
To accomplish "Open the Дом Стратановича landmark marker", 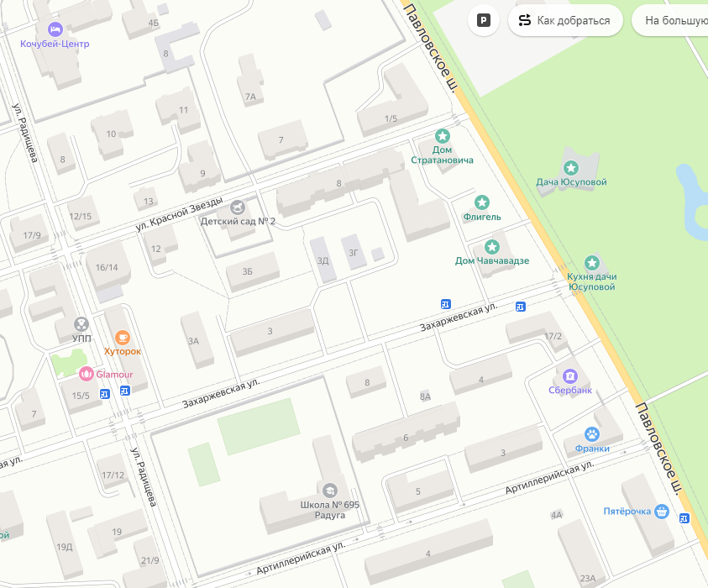I will [x=443, y=135].
